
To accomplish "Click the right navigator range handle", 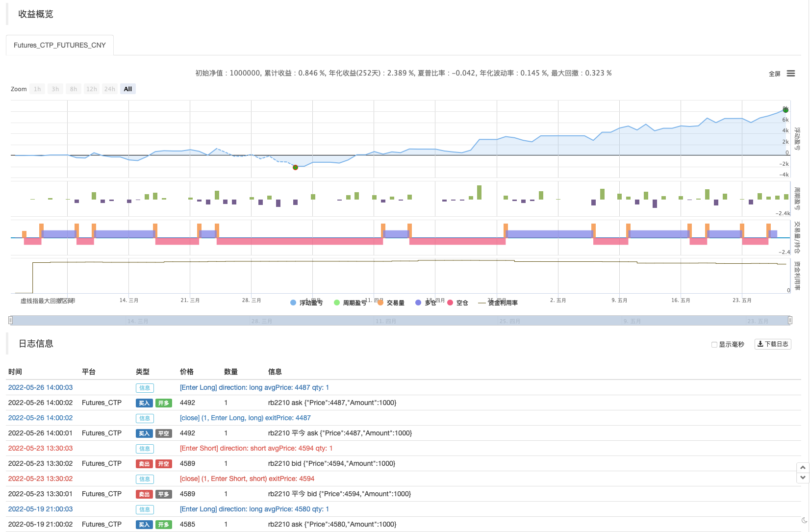I will click(790, 320).
